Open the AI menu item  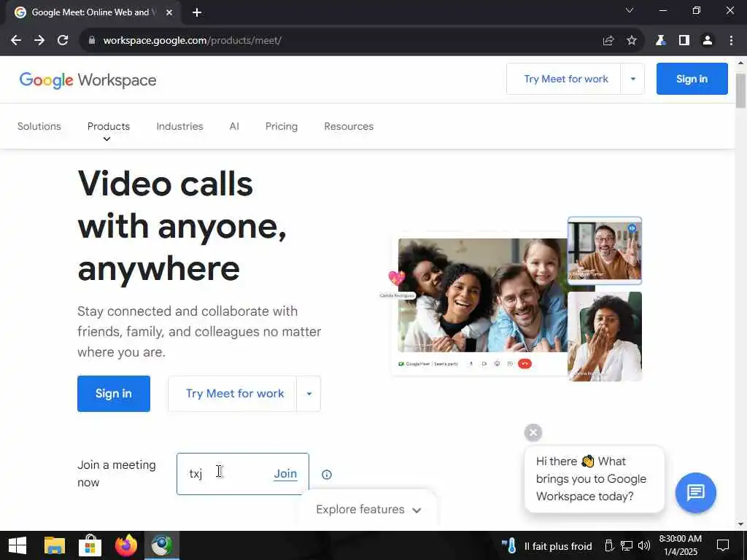click(x=234, y=126)
